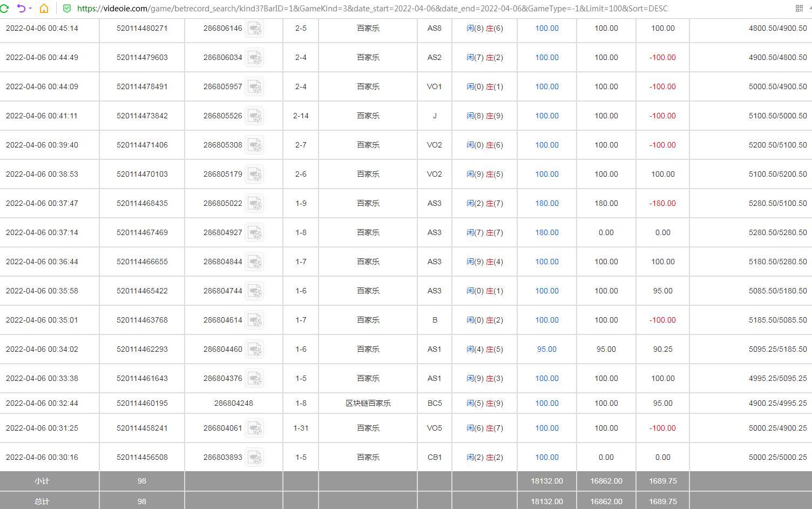Open the grid icon right of the address bar
The image size is (812, 509).
799,9
